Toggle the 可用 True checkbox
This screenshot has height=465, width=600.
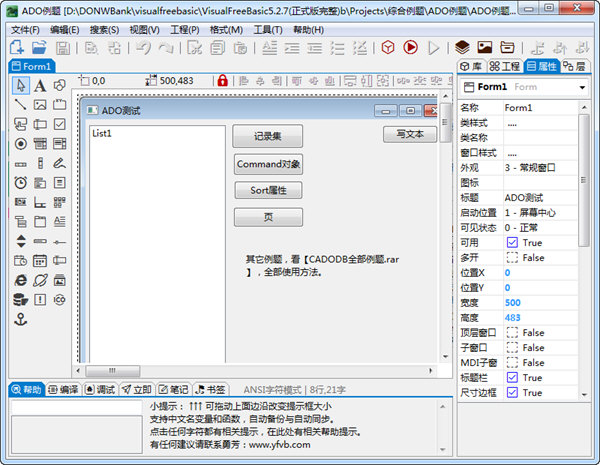(512, 243)
